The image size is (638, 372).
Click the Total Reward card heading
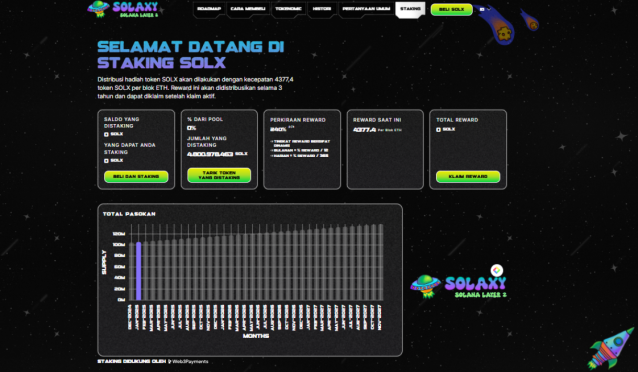click(x=457, y=120)
